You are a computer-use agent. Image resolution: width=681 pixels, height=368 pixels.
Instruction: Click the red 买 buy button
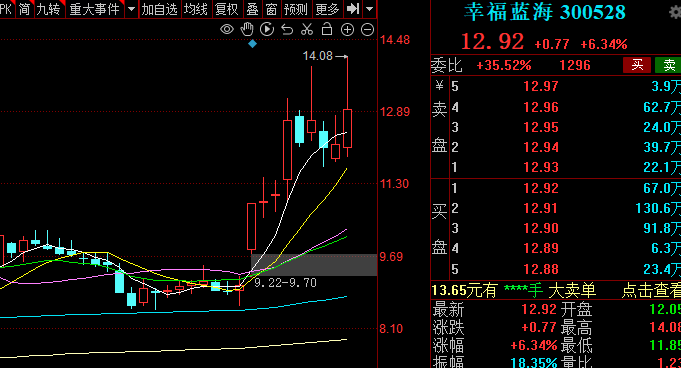[637, 65]
